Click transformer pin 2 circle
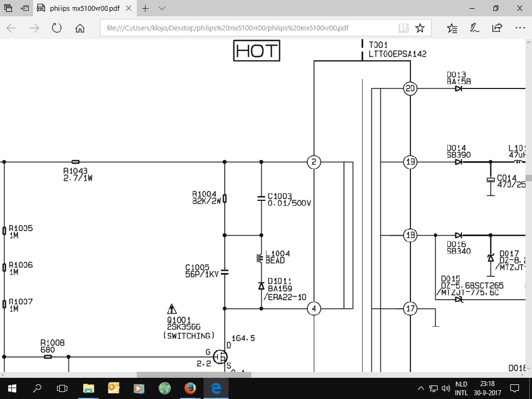This screenshot has height=399, width=532. [314, 162]
